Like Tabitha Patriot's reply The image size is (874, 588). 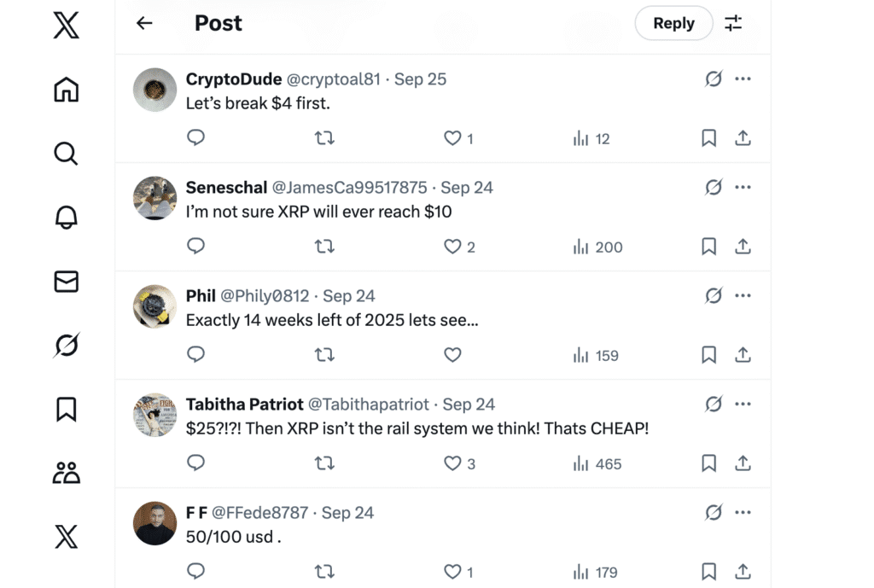(452, 463)
